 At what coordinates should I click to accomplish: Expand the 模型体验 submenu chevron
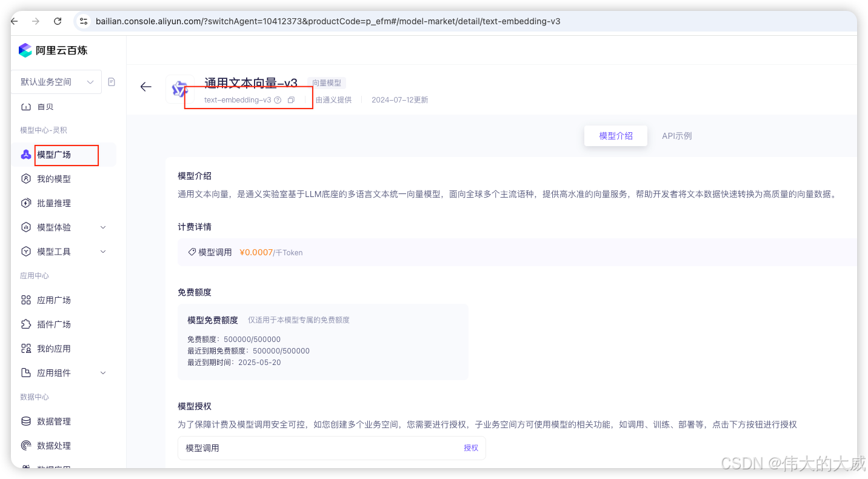(x=102, y=227)
